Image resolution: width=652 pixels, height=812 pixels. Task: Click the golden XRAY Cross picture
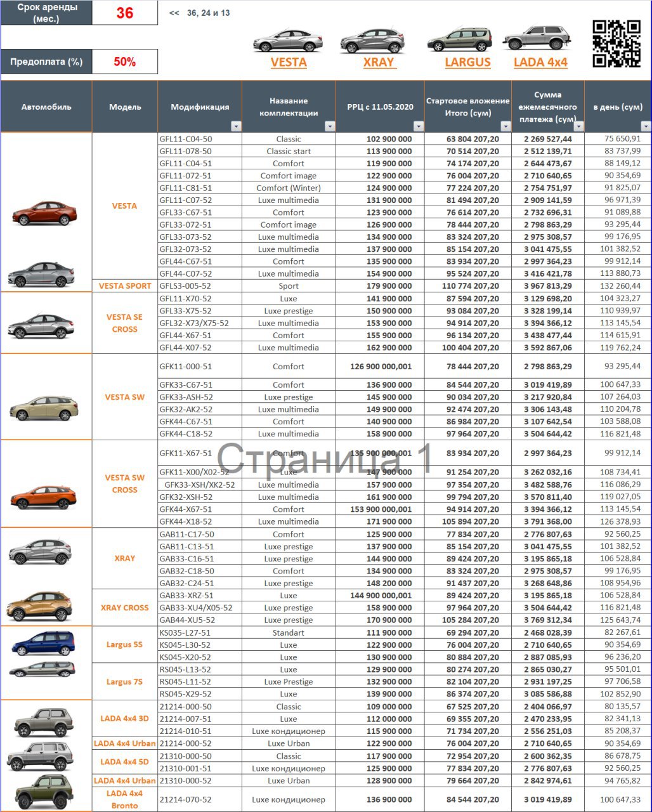[40, 606]
